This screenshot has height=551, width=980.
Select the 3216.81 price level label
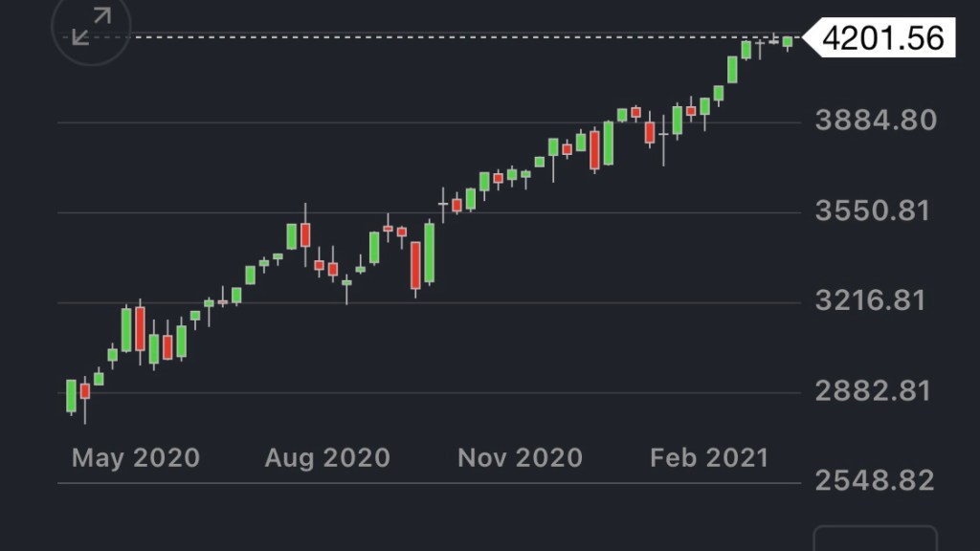pyautogui.click(x=872, y=301)
